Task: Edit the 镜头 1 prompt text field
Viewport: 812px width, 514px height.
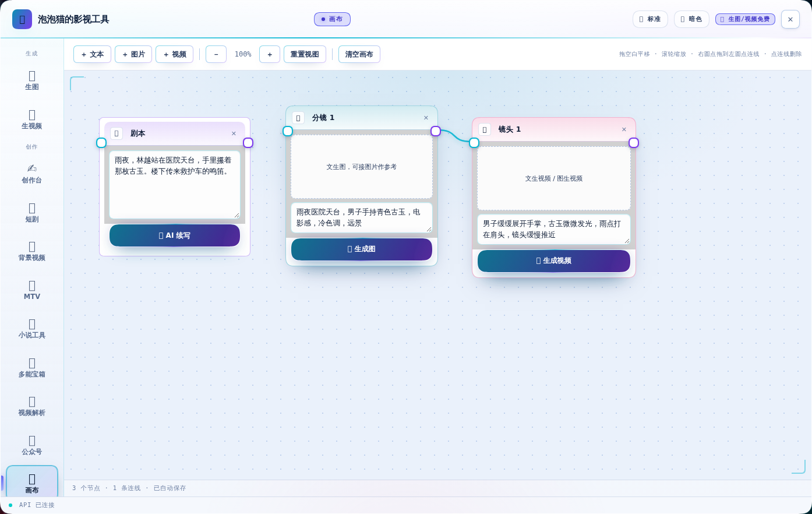Action: [554, 229]
